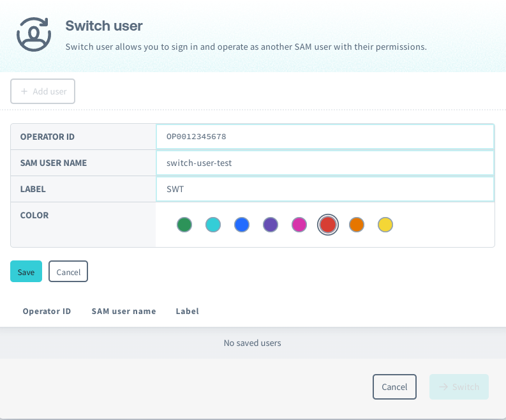Click into the Label text field

pyautogui.click(x=325, y=189)
